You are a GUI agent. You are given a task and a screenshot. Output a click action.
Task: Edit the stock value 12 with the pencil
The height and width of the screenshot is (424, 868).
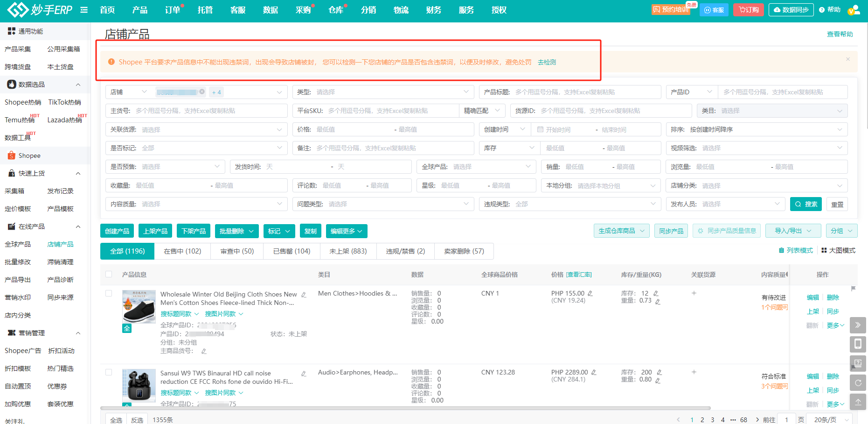656,293
